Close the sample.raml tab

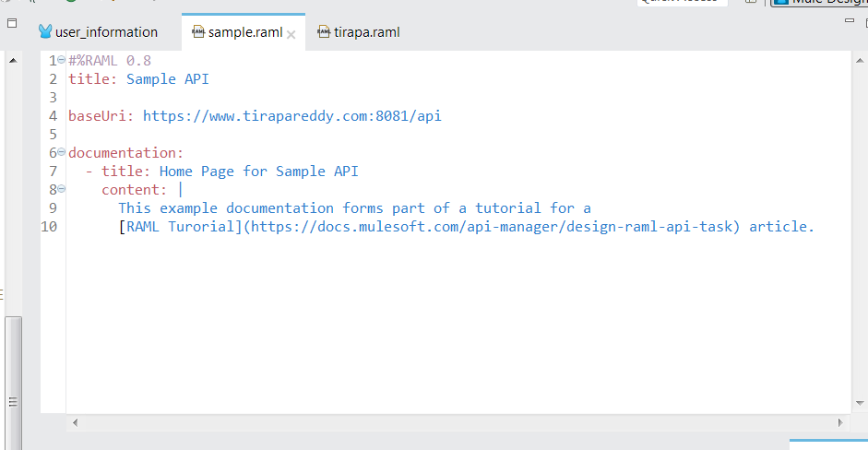coord(291,34)
